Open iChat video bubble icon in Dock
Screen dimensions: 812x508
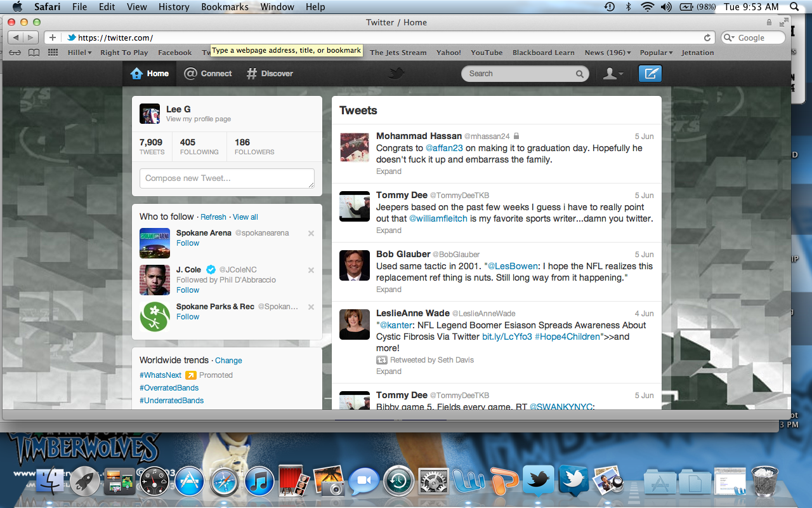click(x=363, y=482)
